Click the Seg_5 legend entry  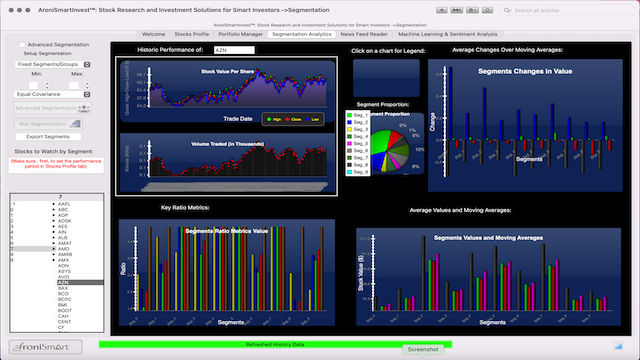click(358, 144)
